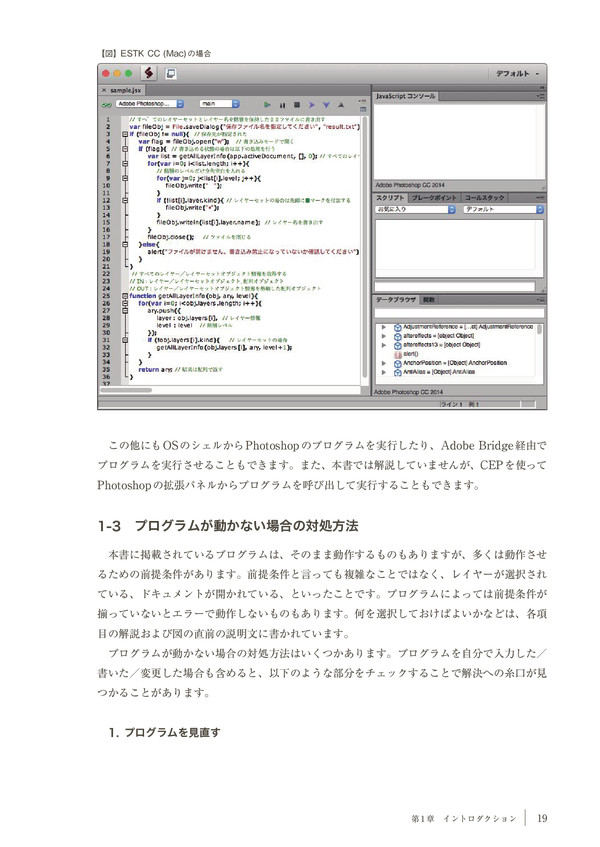Image resolution: width=600 pixels, height=847 pixels.
Task: Expand the aftereffects tree row
Action: (383, 336)
